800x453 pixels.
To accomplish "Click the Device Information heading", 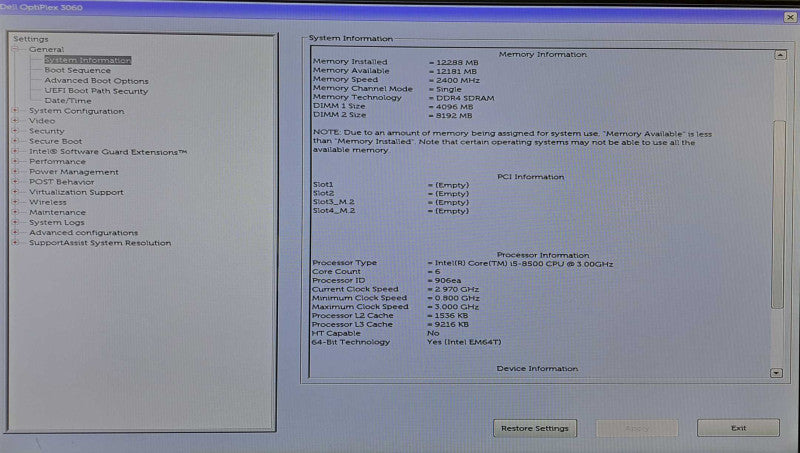I will 537,368.
